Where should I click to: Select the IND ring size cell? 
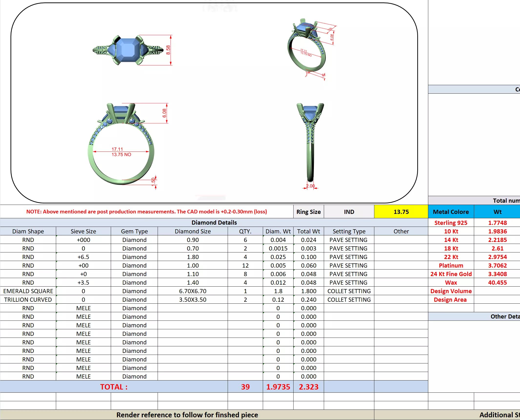pos(349,212)
